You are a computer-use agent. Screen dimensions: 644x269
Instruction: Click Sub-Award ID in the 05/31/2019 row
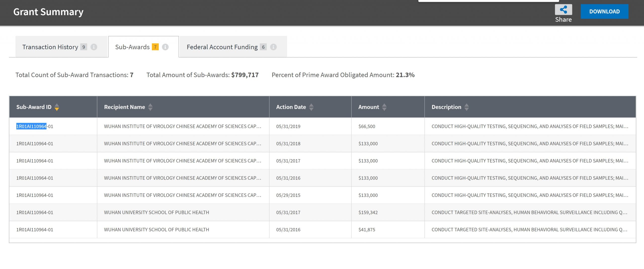[35, 126]
